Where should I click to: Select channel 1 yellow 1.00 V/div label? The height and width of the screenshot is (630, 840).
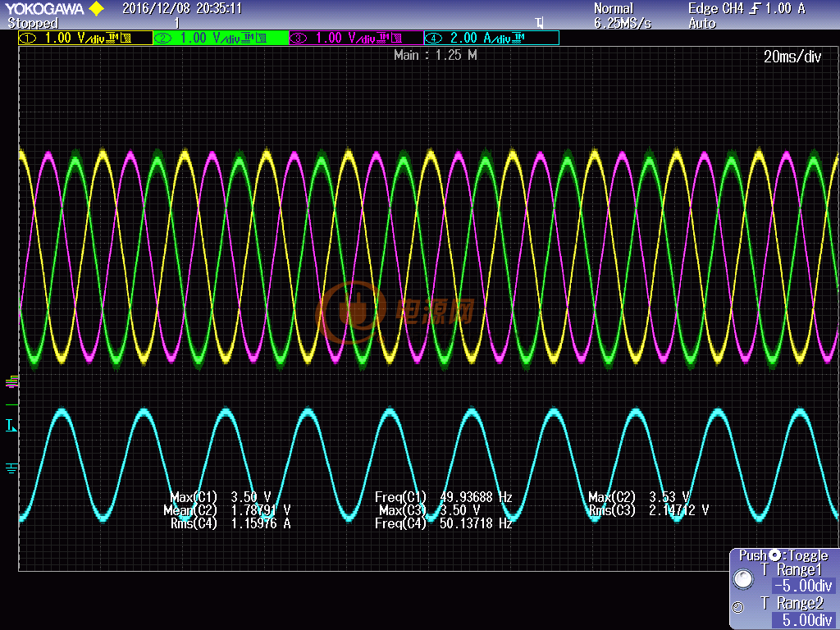(x=85, y=38)
